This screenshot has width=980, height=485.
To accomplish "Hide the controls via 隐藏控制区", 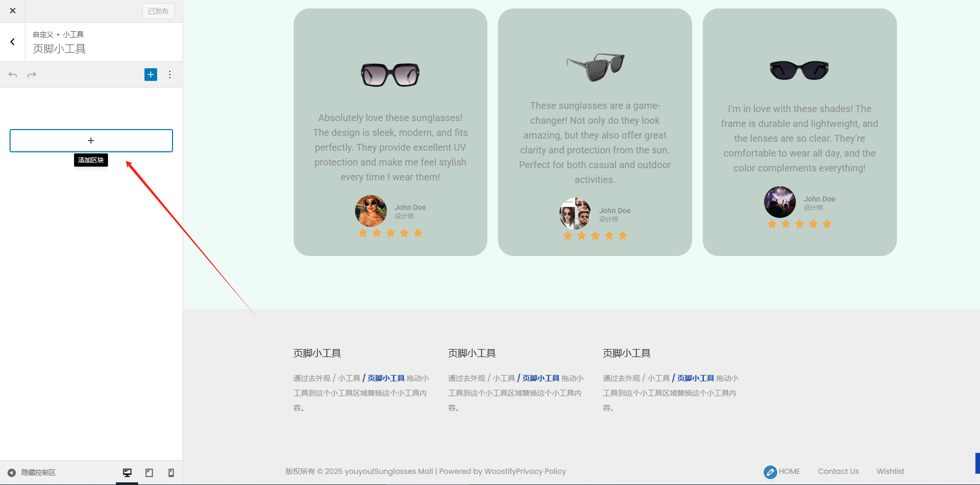I will (x=32, y=472).
